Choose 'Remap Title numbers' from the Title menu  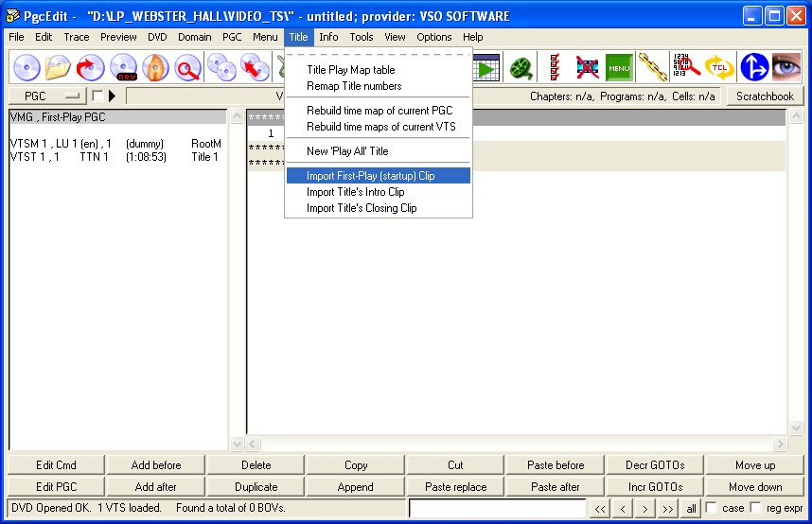point(354,86)
